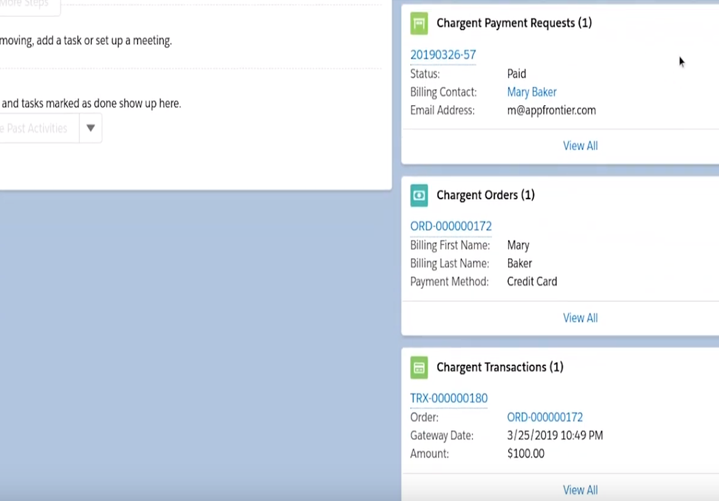The height and width of the screenshot is (501, 719).
Task: Select the Credit Card payment method value
Action: 532,281
